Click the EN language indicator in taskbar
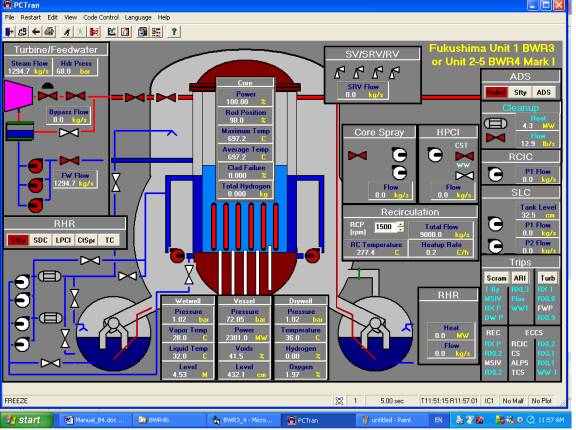 pyautogui.click(x=438, y=420)
